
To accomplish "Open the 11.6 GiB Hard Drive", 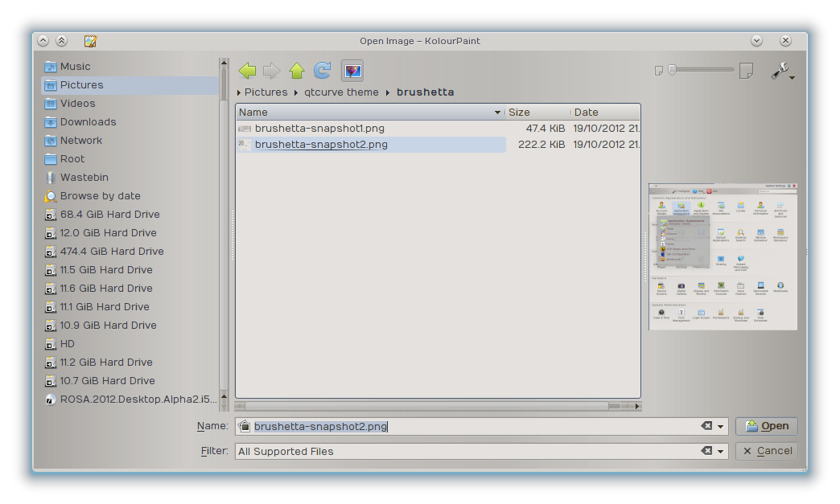I will click(x=130, y=288).
